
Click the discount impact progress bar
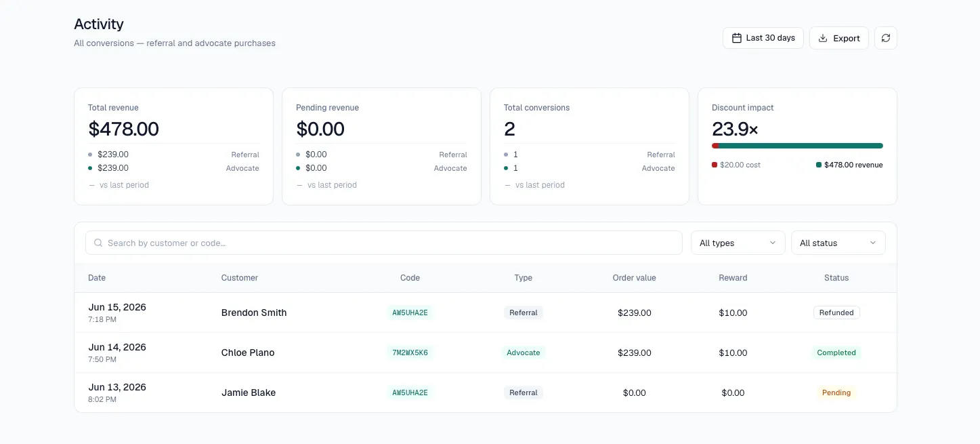[x=797, y=146]
